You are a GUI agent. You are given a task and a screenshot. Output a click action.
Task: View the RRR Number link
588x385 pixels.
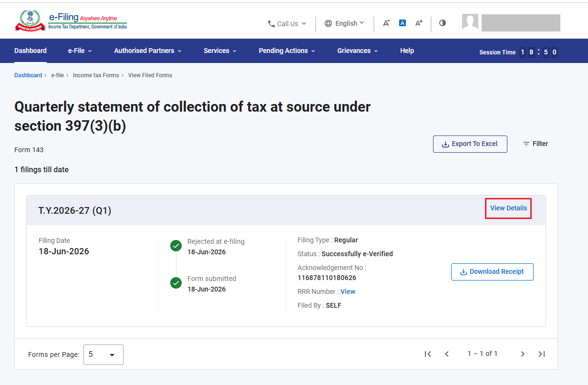(348, 291)
